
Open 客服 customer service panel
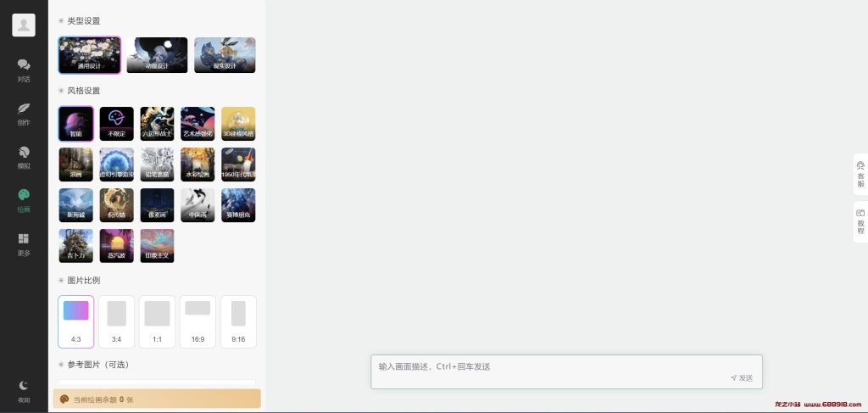click(860, 175)
